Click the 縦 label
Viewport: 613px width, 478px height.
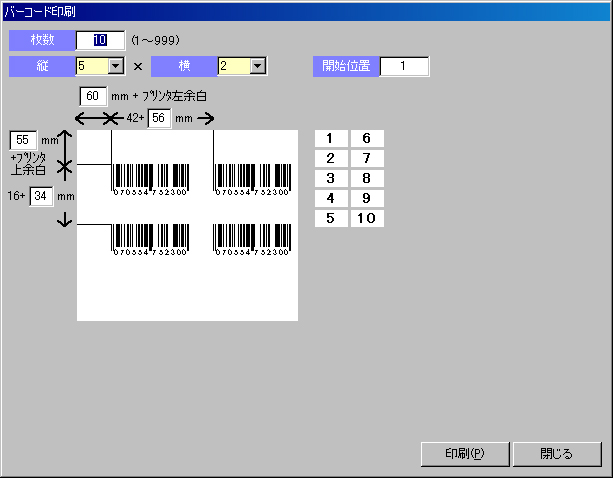(42, 66)
